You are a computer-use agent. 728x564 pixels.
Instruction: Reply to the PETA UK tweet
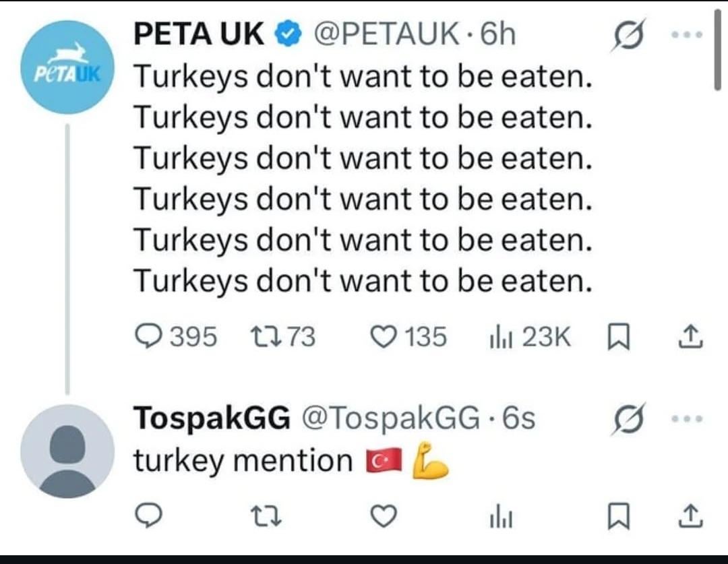pyautogui.click(x=148, y=336)
